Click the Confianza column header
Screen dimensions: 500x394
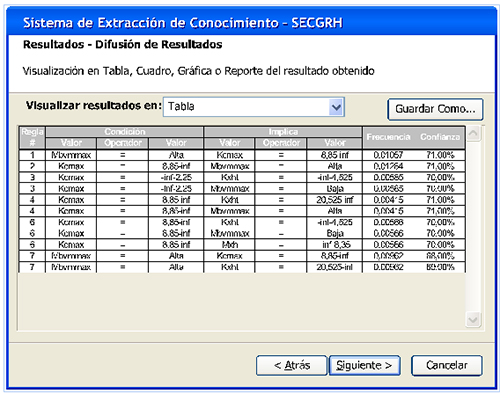click(440, 137)
